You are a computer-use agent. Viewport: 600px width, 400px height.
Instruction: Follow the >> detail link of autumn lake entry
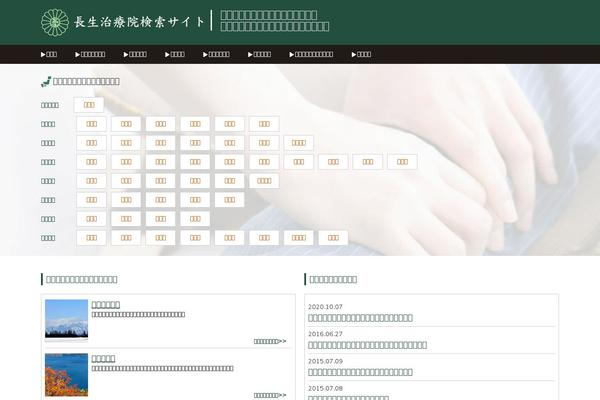[x=270, y=395]
